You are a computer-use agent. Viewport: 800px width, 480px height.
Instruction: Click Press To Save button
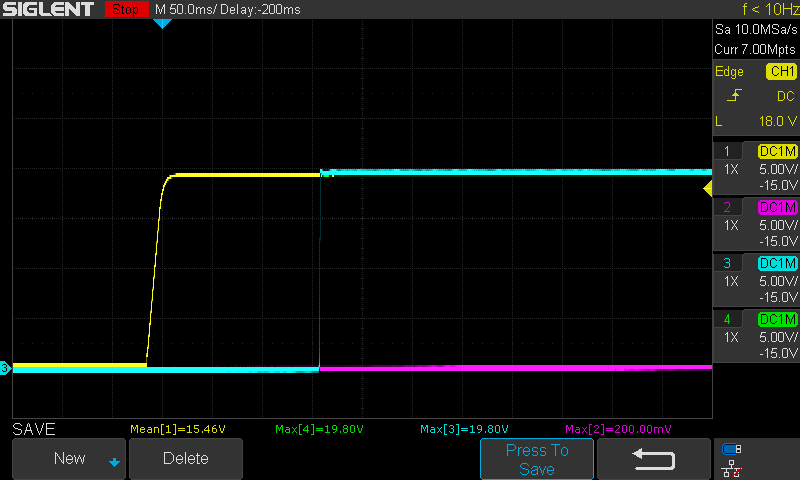tap(537, 459)
